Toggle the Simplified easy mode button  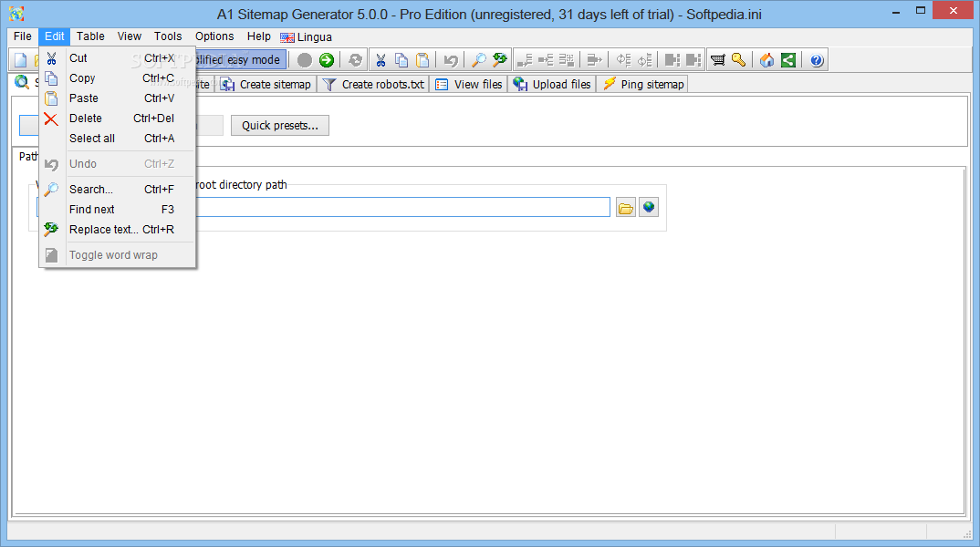click(241, 60)
